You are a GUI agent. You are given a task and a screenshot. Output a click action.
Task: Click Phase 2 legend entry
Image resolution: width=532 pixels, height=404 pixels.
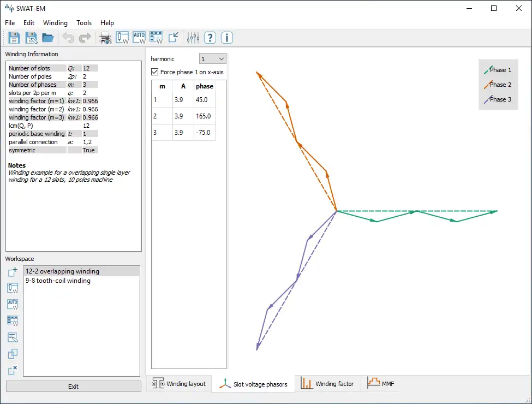click(x=498, y=85)
